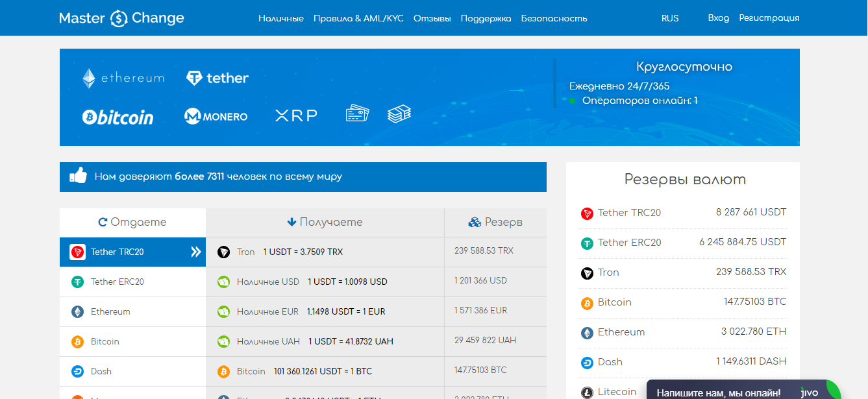This screenshot has width=868, height=399.
Task: Click Dash icon in reserves panel
Action: [587, 363]
